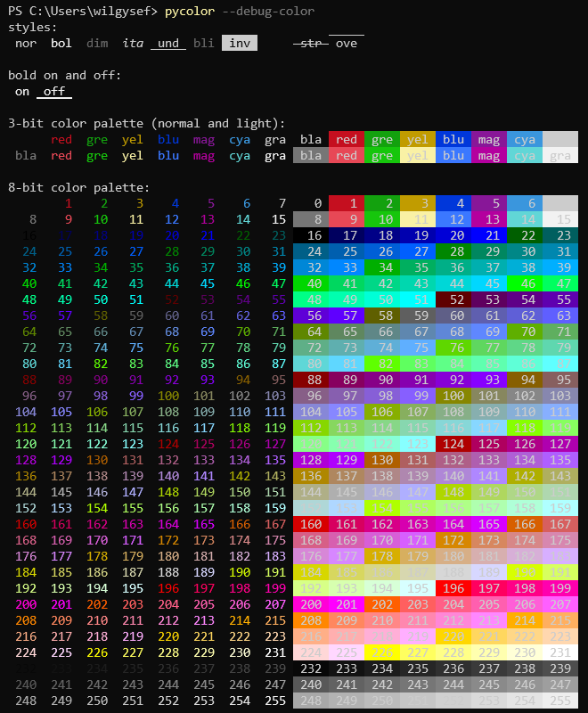Click the strikethrough "str" style sample
588x713 pixels.
pyautogui.click(x=311, y=43)
